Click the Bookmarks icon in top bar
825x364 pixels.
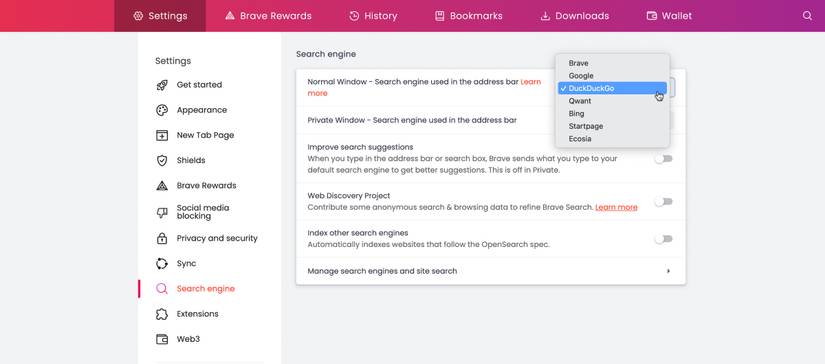tap(440, 16)
